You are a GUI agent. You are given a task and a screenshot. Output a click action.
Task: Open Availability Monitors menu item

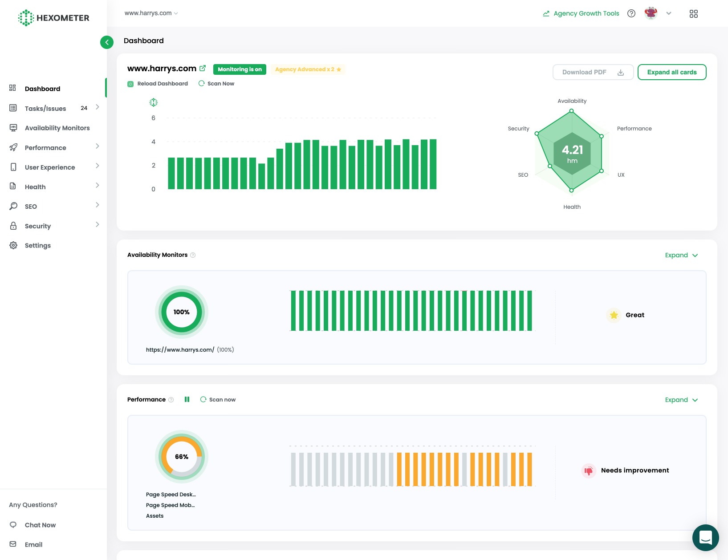(x=57, y=128)
